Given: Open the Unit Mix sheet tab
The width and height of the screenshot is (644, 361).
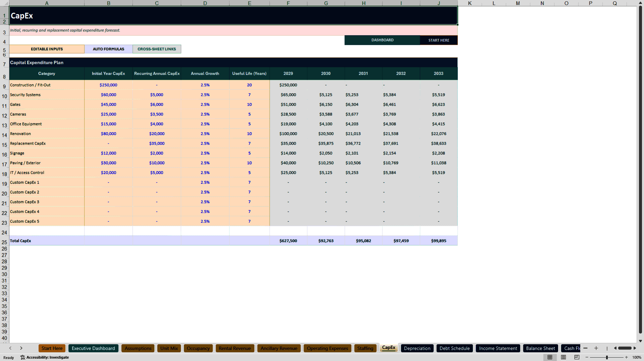Looking at the screenshot, I should [169, 348].
